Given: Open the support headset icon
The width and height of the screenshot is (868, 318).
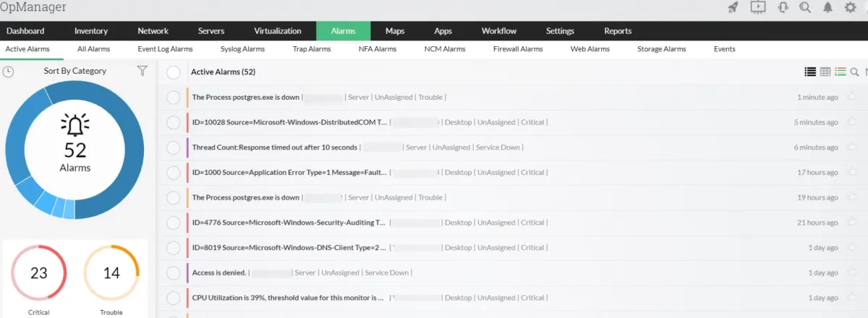Looking at the screenshot, I should click(782, 8).
